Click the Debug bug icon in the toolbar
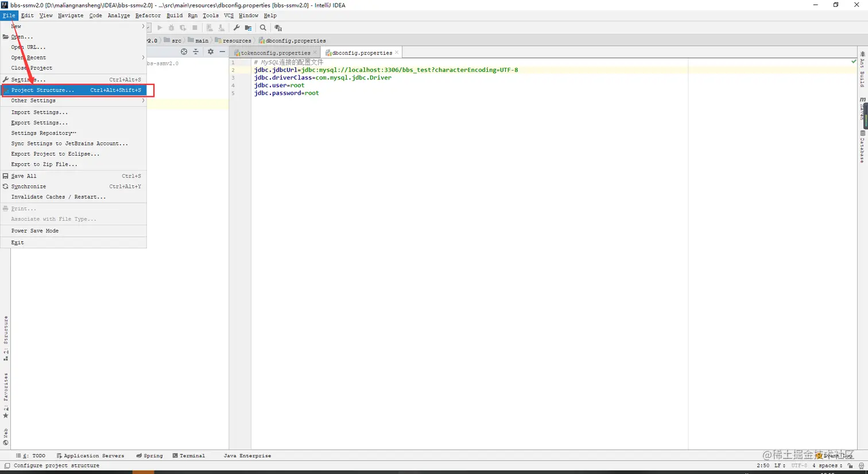This screenshot has height=474, width=868. click(171, 28)
